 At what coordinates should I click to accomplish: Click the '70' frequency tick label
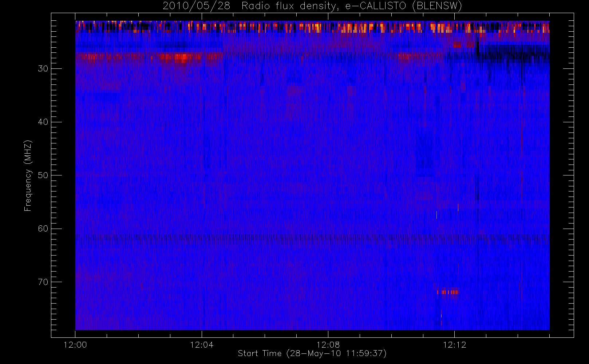[x=43, y=282]
